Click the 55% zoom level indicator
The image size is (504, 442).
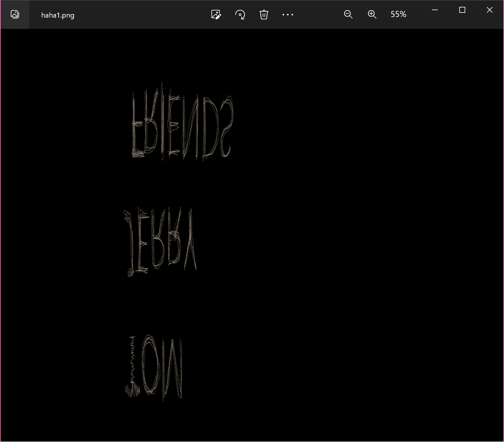[398, 14]
